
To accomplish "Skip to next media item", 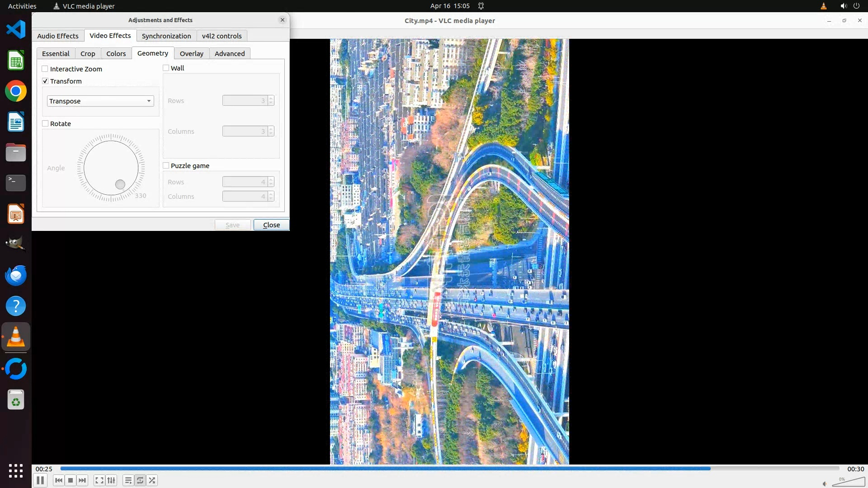I will (x=82, y=480).
